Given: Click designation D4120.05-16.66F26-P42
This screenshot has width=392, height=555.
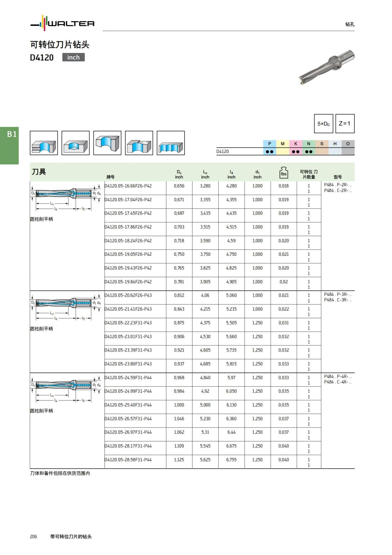Looking at the screenshot, I should pyautogui.click(x=128, y=186).
